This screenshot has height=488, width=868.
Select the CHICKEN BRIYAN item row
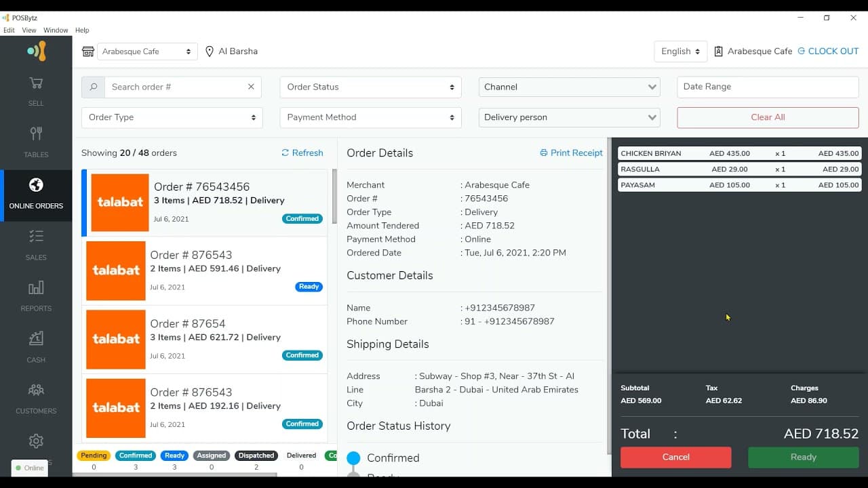pyautogui.click(x=740, y=154)
